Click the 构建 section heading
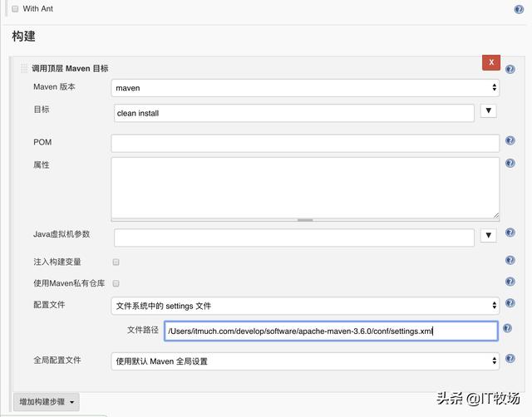This screenshot has width=532, height=417. [23, 36]
